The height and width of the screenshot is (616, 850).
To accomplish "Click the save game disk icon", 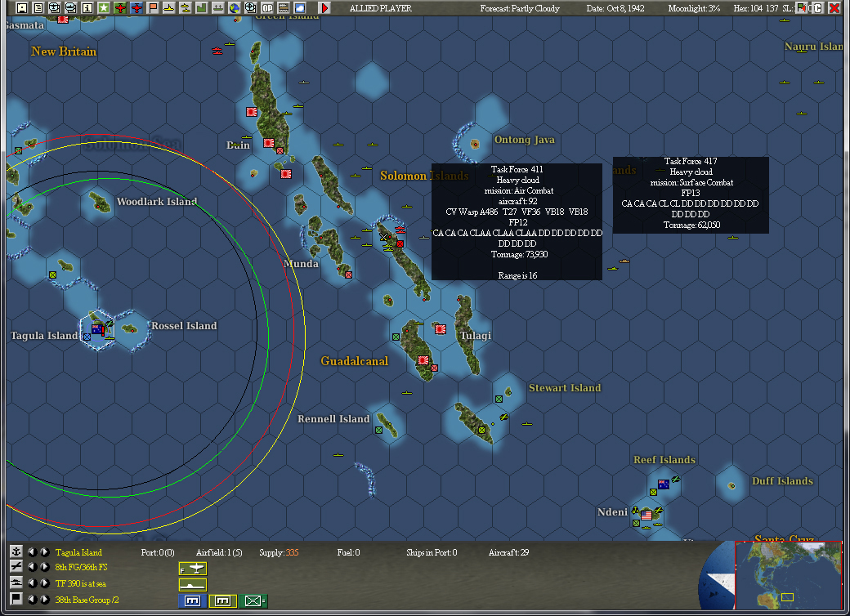I will (22, 8).
